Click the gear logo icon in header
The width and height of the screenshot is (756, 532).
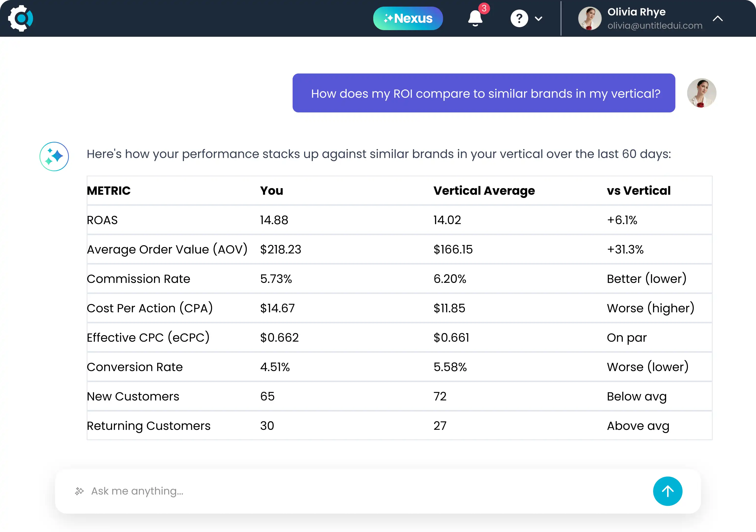21,18
